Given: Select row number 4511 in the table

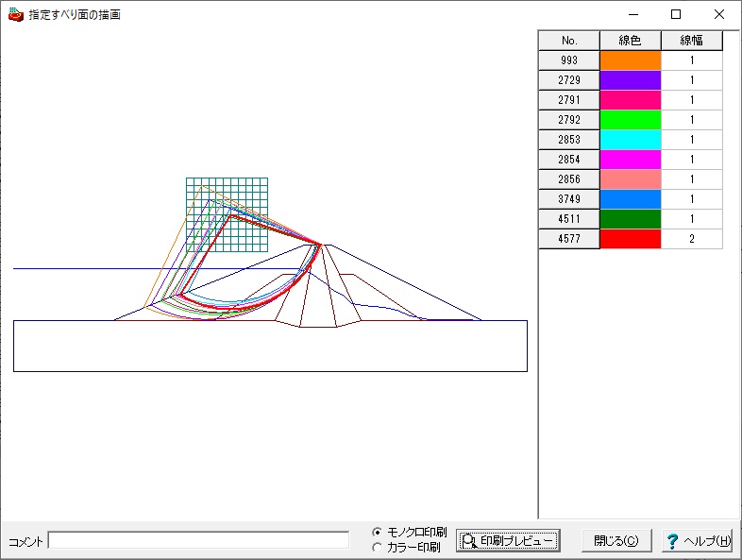Looking at the screenshot, I should tap(569, 219).
